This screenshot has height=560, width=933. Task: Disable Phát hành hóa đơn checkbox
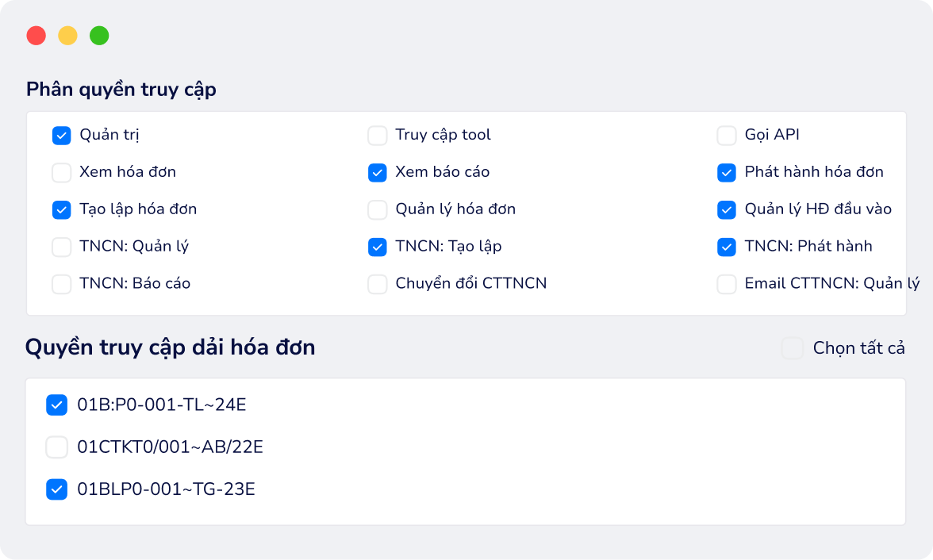[727, 173]
